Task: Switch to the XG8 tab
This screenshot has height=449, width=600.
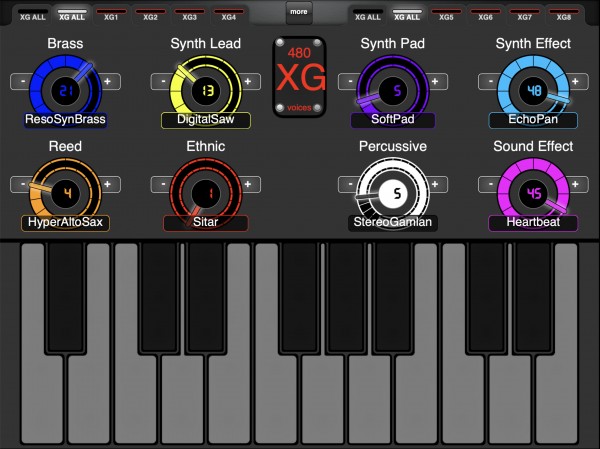Action: 564,15
